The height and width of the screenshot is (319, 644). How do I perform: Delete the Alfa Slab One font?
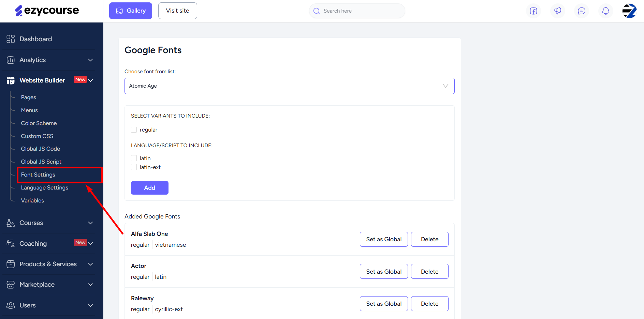[x=430, y=239]
